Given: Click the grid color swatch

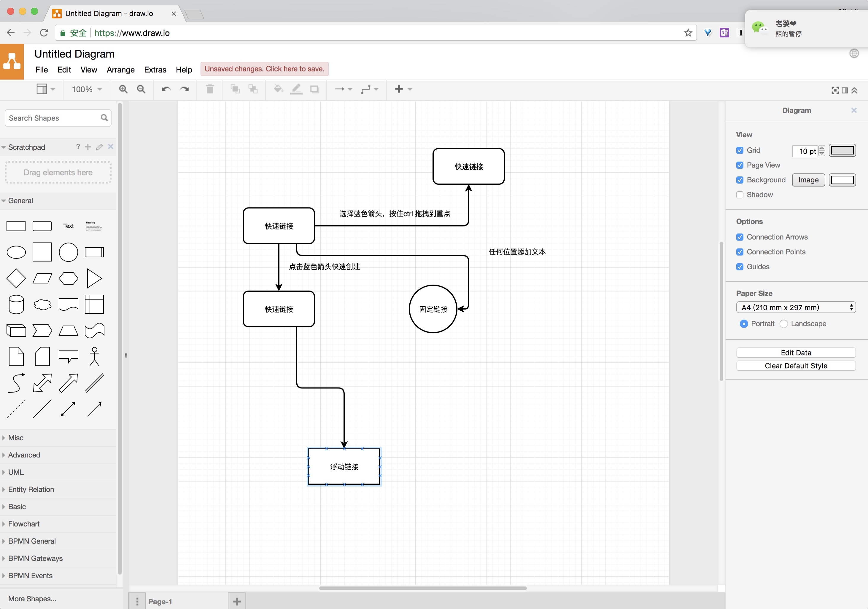Looking at the screenshot, I should (842, 150).
